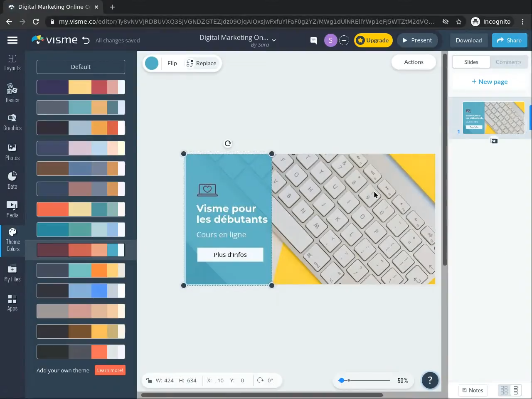This screenshot has width=532, height=399.
Task: Open the Notes panel
Action: coord(473,390)
